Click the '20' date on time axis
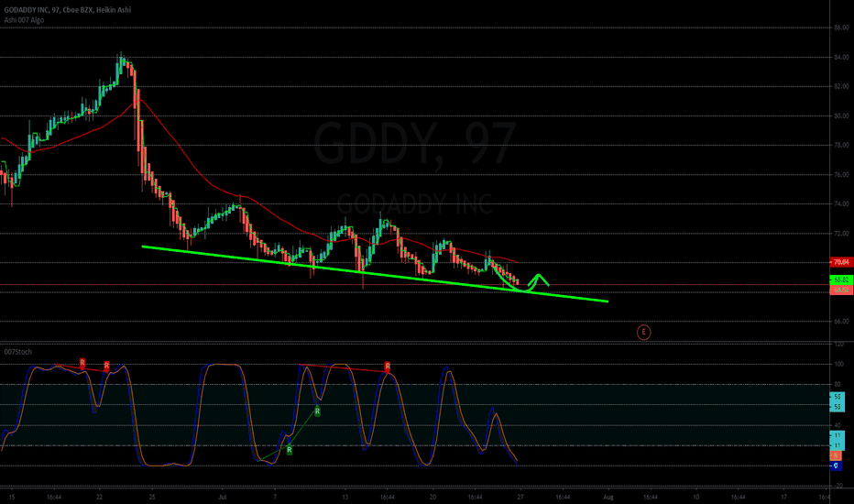Screen dimensions: 854x504 click(x=433, y=497)
